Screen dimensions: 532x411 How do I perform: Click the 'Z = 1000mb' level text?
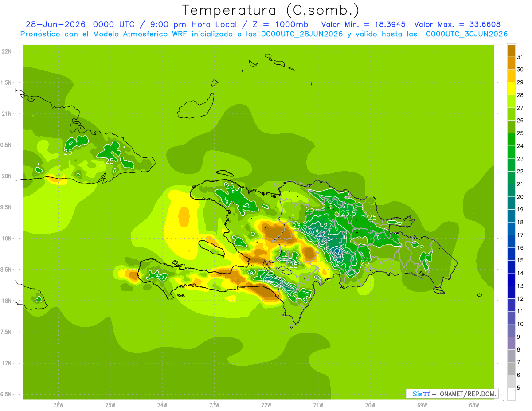click(x=280, y=24)
